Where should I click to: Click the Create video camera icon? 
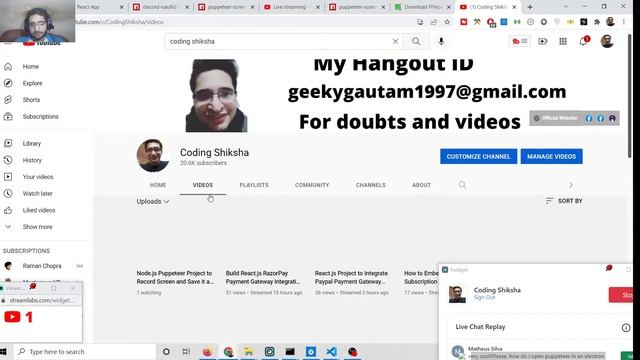point(542,41)
